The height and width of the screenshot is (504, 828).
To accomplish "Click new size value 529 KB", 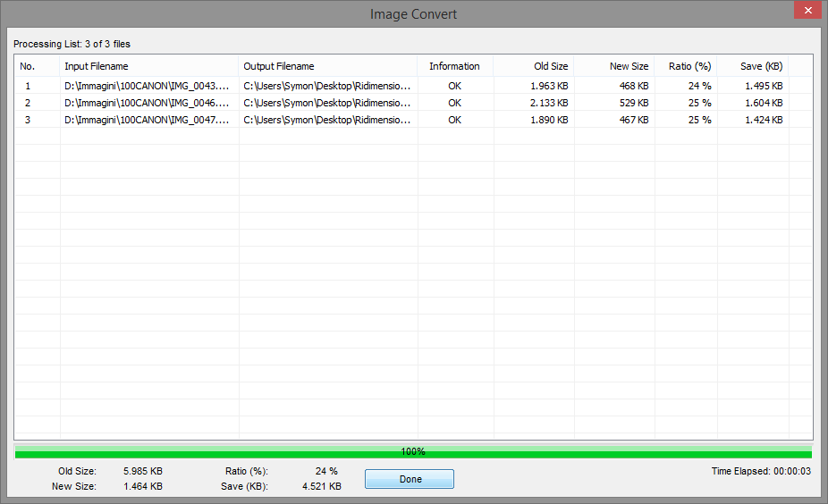I will pyautogui.click(x=634, y=103).
